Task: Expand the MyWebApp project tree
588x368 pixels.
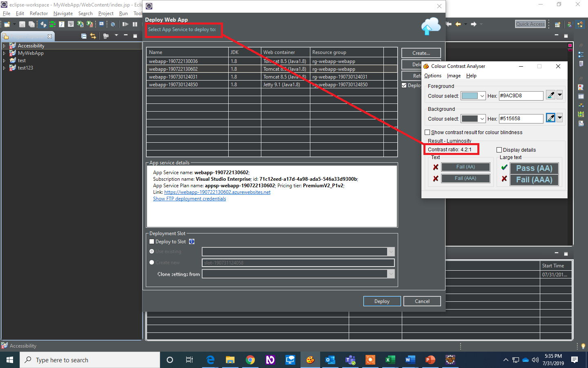Action: [4, 53]
